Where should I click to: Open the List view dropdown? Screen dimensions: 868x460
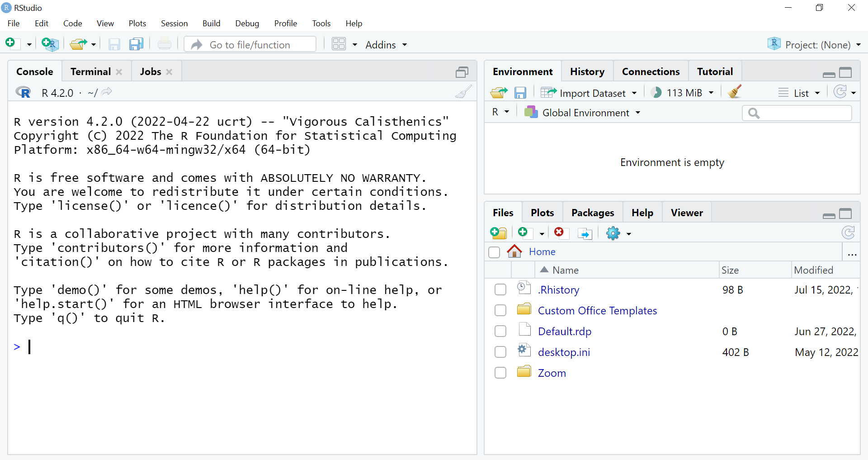click(799, 93)
